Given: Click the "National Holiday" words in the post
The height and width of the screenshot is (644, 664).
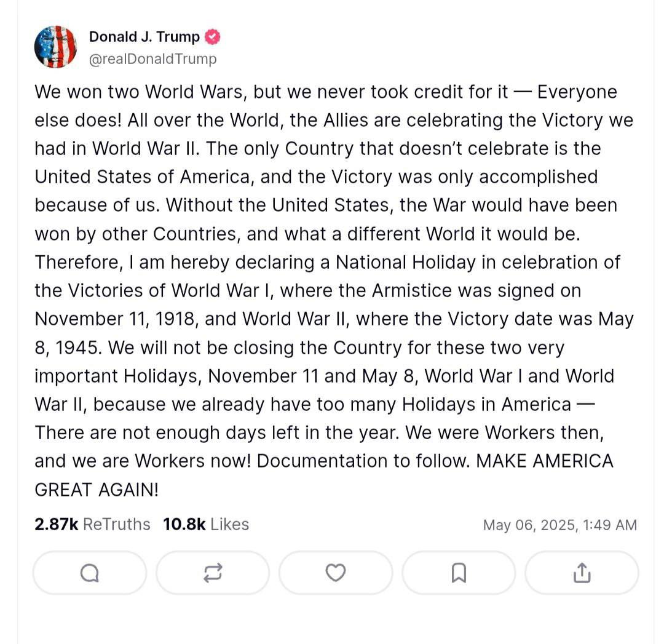Looking at the screenshot, I should pos(405,263).
